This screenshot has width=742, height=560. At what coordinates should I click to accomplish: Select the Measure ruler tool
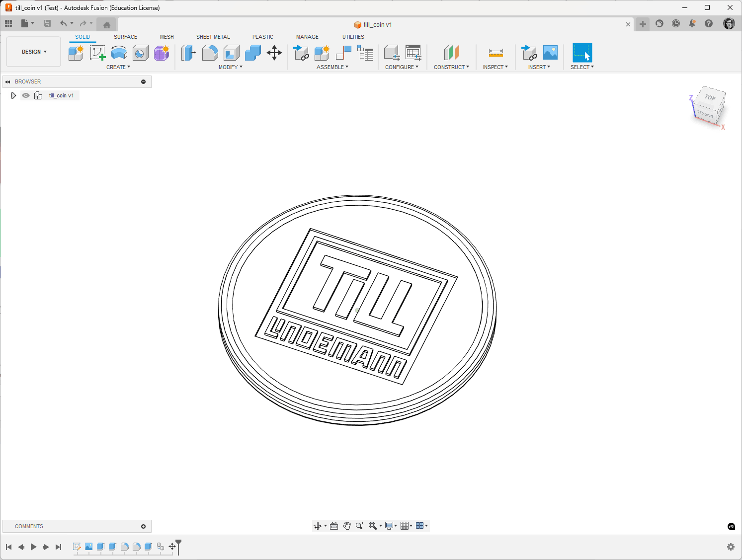495,53
